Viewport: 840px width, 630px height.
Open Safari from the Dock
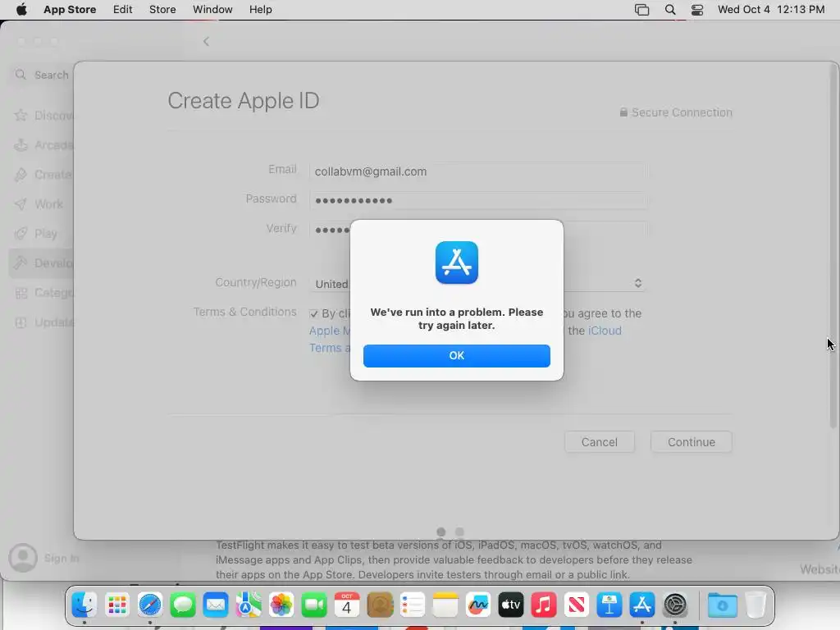(150, 605)
